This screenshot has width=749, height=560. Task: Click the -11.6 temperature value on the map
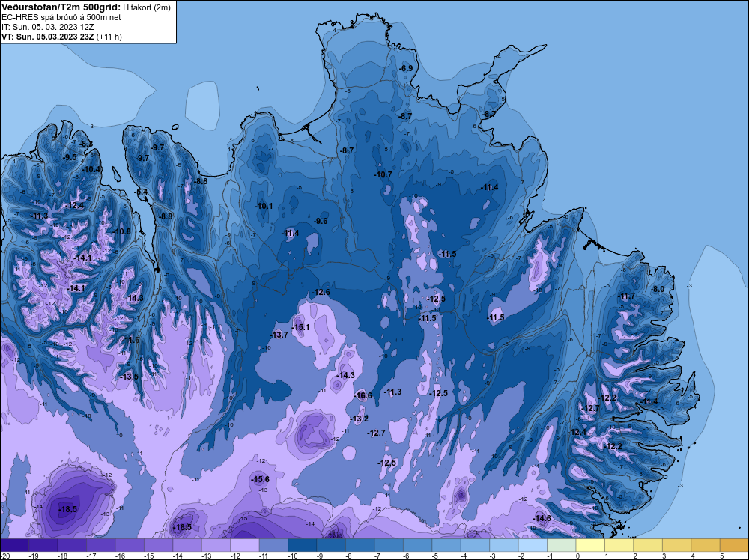(130, 340)
